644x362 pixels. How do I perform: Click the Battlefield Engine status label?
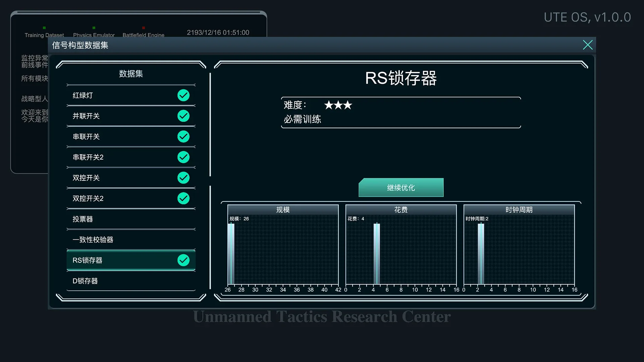143,35
